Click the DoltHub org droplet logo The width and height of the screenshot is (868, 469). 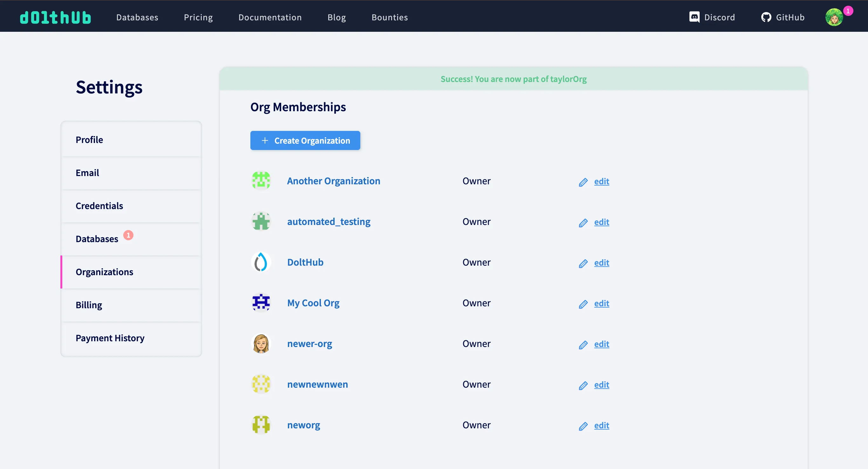pyautogui.click(x=261, y=262)
